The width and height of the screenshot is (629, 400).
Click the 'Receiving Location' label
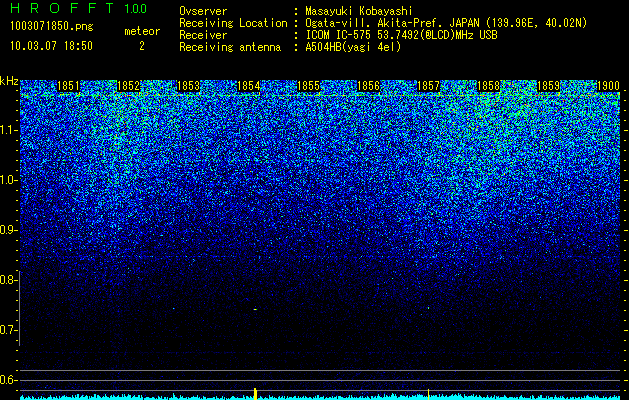click(233, 23)
